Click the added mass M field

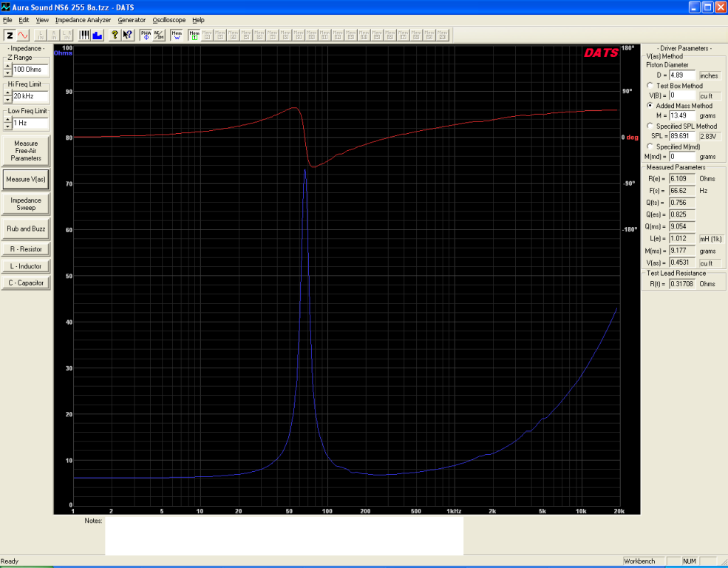[682, 115]
